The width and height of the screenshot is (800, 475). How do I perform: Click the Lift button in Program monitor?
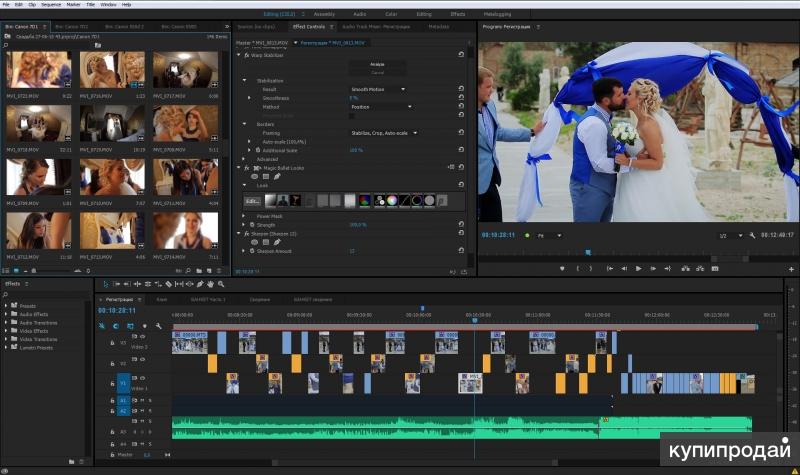pyautogui.click(x=686, y=268)
